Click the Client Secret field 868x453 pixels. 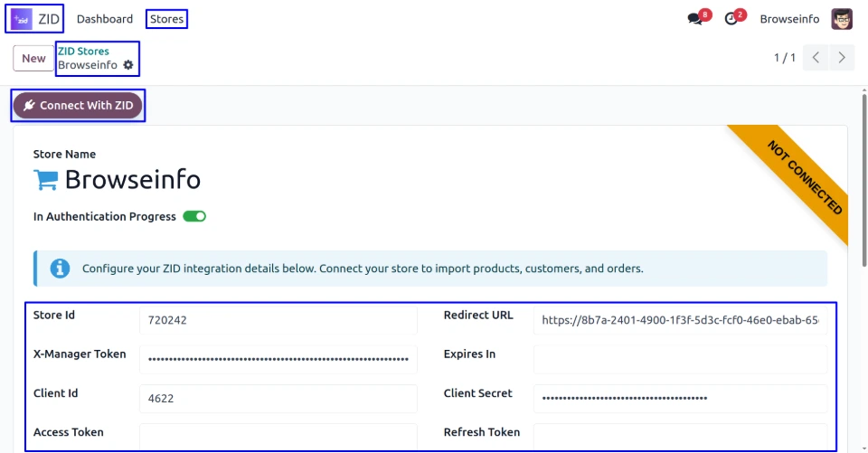[x=679, y=398]
